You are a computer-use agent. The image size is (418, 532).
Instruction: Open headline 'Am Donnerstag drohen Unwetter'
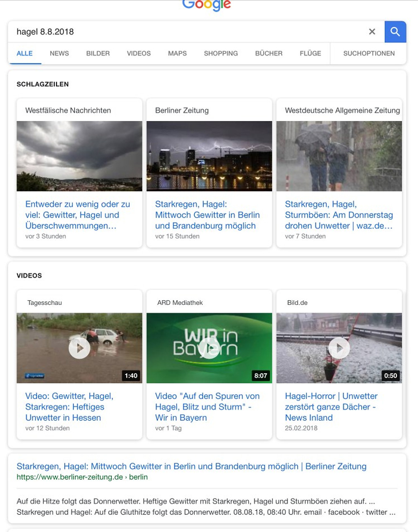point(339,215)
